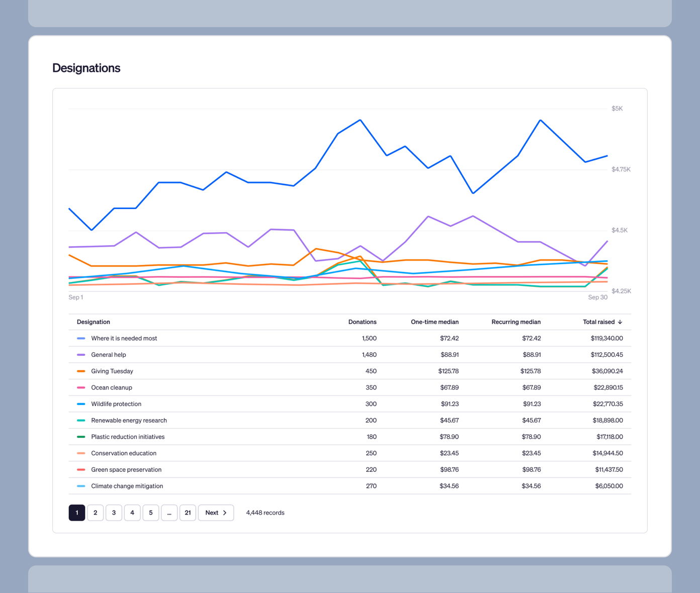This screenshot has height=593, width=700.
Task: Click the Recurring median column header
Action: click(516, 322)
